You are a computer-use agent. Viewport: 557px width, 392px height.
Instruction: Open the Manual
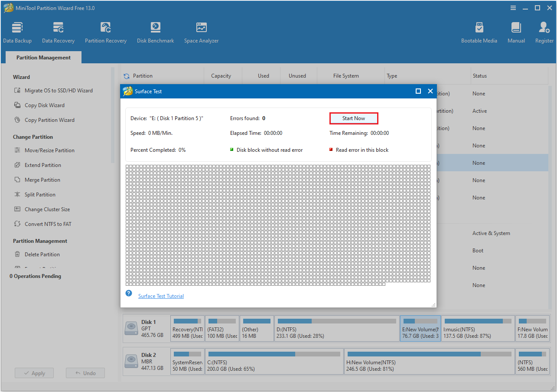pos(516,31)
